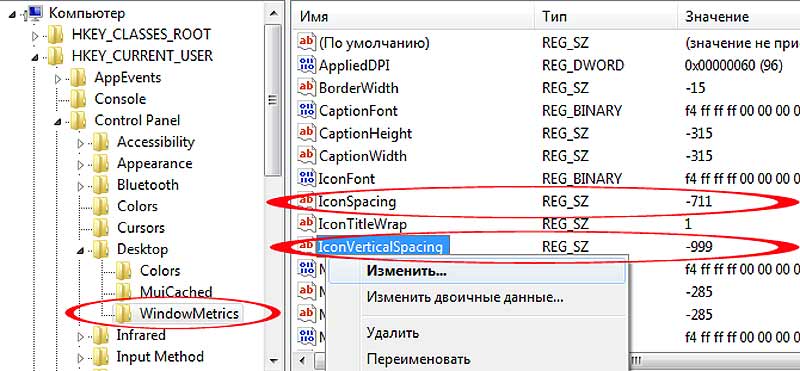Click Control Panel folder icon
Viewport: 800px width, 371px height.
click(x=78, y=120)
